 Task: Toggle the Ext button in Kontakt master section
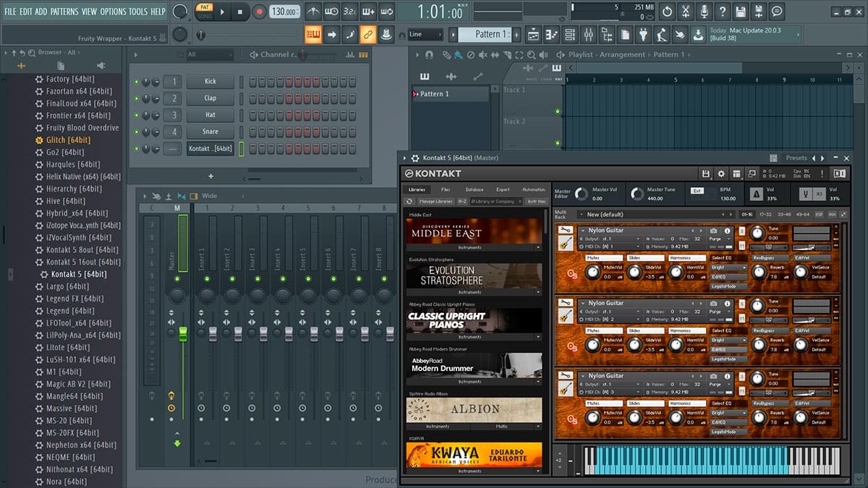[697, 191]
